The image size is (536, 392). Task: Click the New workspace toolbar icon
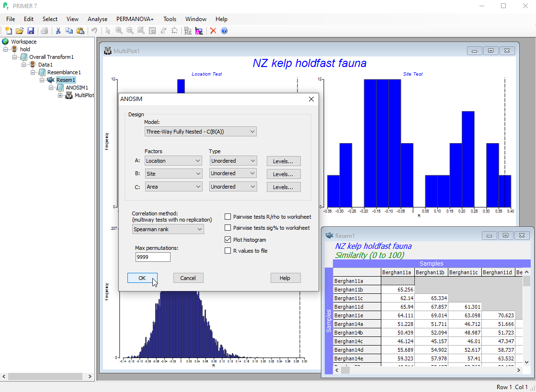coord(9,31)
